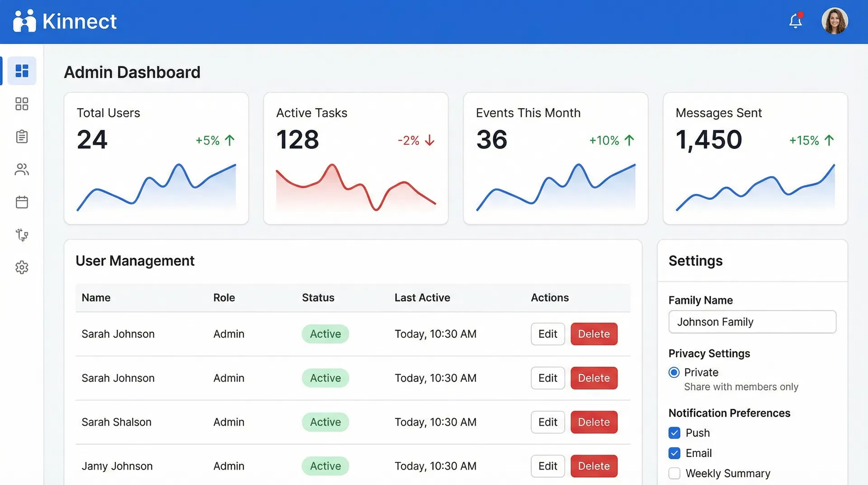
Task: Click Edit on the first Sarah Johnson row
Action: (x=547, y=334)
